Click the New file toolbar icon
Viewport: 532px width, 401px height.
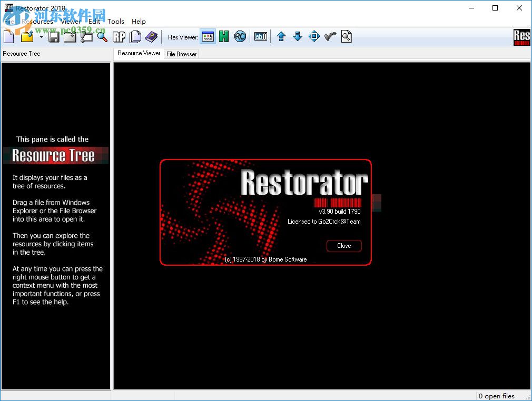[x=7, y=36]
